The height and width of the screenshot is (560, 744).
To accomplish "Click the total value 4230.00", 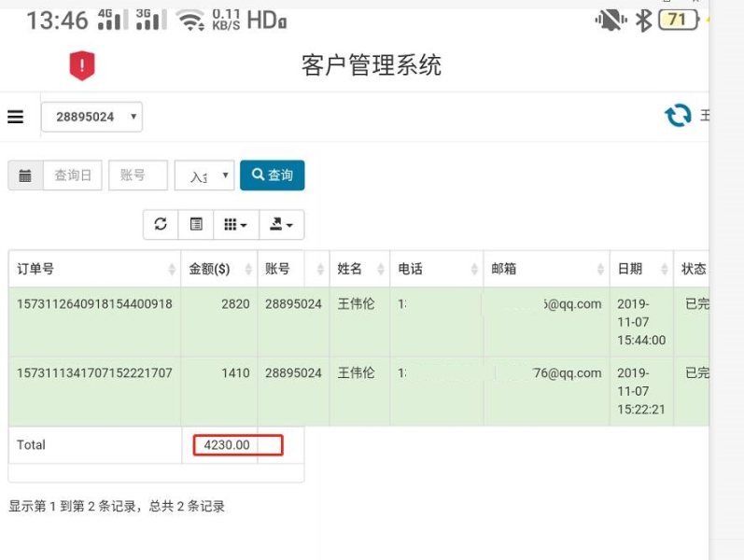I will click(227, 445).
